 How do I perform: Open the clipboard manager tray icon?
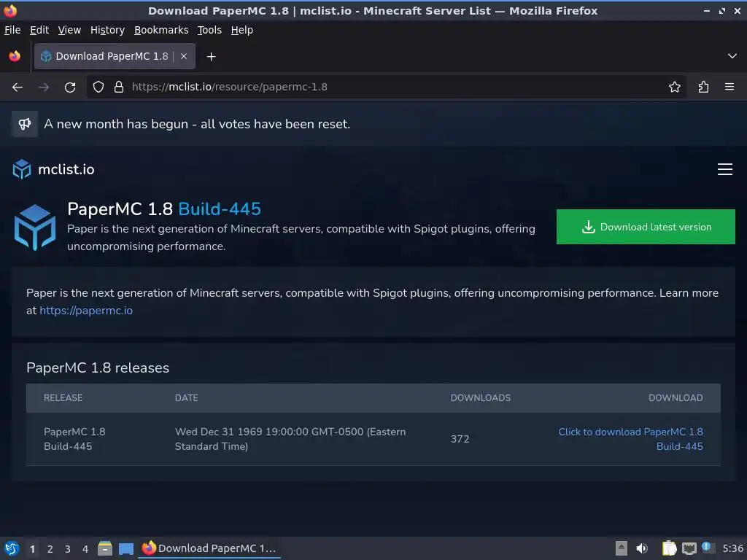tap(669, 548)
